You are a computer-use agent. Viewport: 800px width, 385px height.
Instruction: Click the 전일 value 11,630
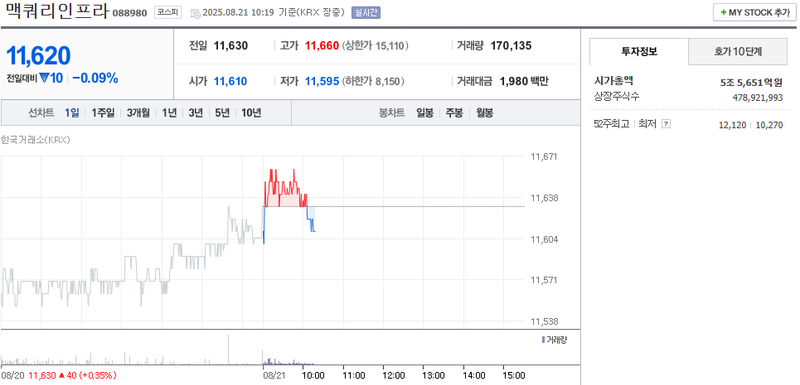pyautogui.click(x=231, y=46)
